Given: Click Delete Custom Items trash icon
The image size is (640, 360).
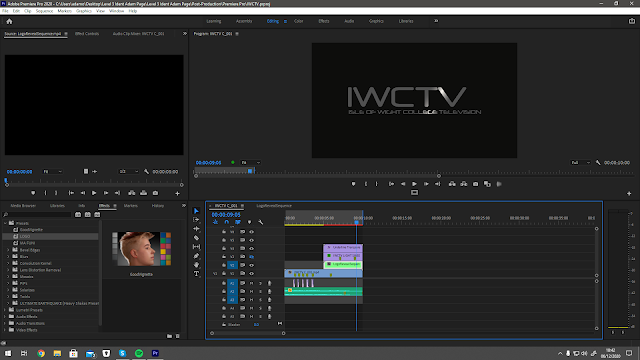Looking at the screenshot, I should coord(178,336).
